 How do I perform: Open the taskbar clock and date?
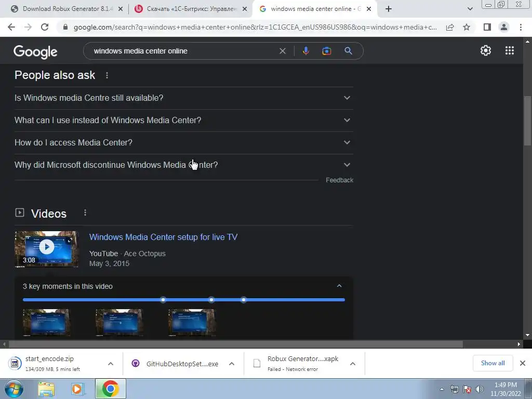coord(506,389)
